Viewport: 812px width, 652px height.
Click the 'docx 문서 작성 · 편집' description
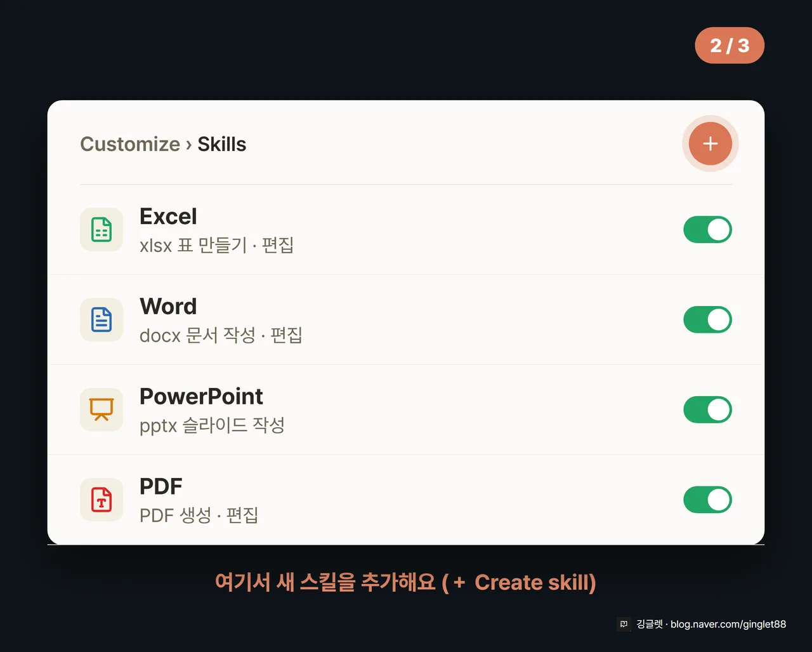tap(221, 335)
